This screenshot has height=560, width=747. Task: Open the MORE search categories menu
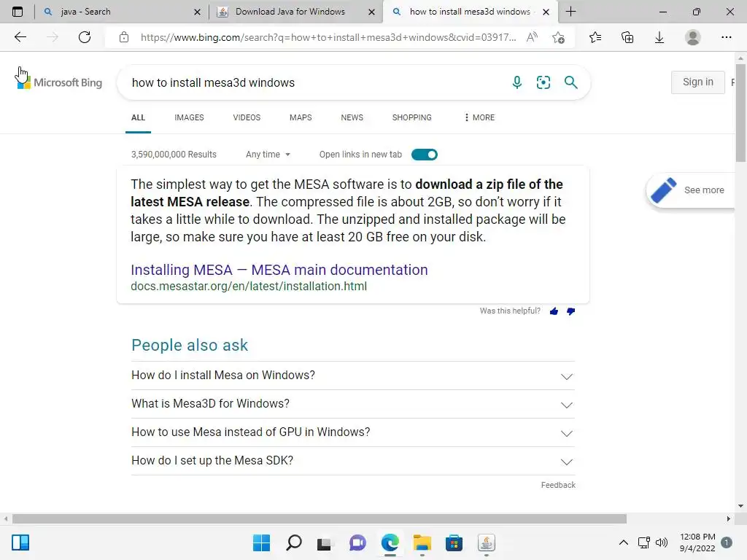[x=479, y=117]
